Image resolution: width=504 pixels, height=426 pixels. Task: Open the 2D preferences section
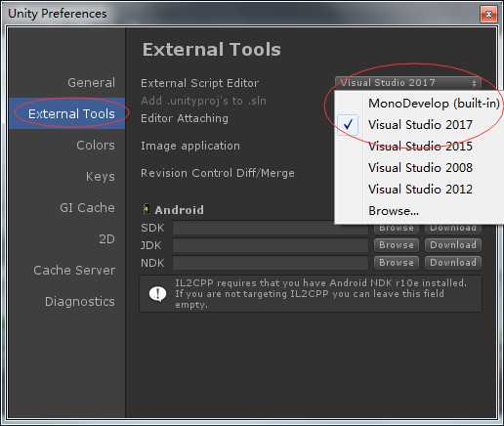point(107,239)
